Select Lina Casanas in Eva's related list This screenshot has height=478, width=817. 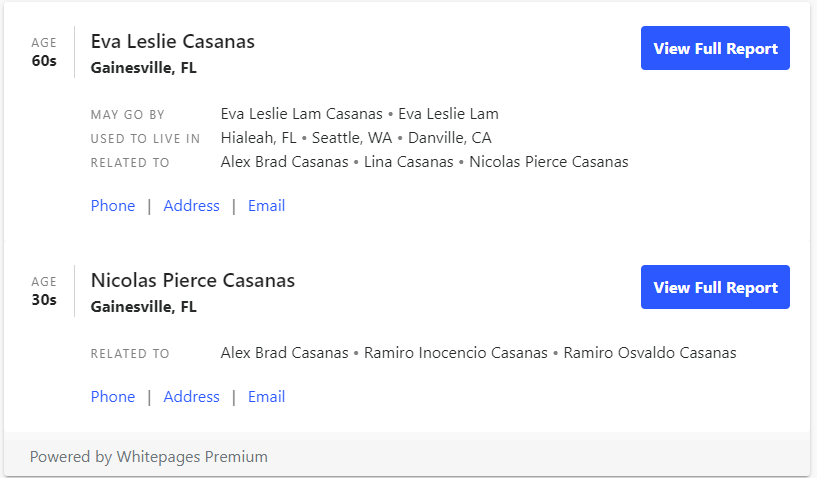pyautogui.click(x=408, y=162)
